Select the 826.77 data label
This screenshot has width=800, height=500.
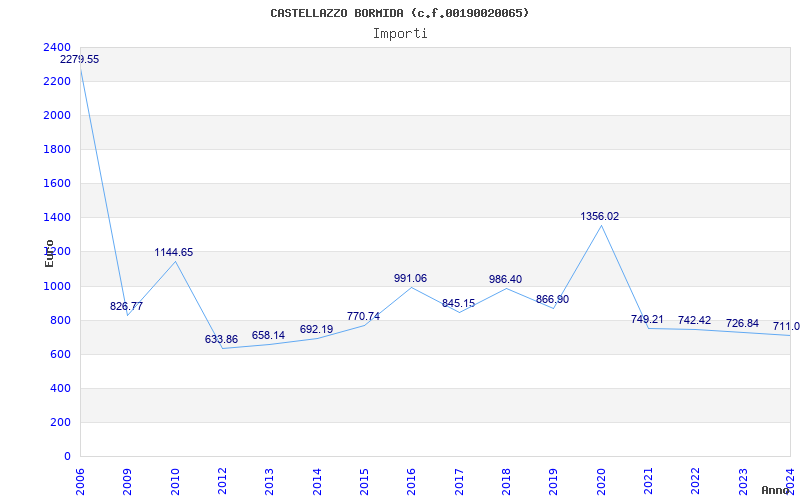pos(127,307)
